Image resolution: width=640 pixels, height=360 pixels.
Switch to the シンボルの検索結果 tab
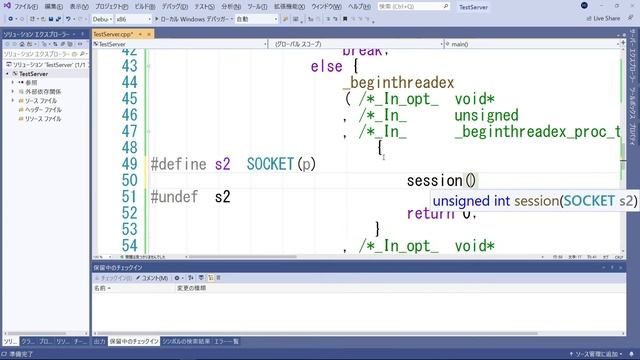(186, 341)
